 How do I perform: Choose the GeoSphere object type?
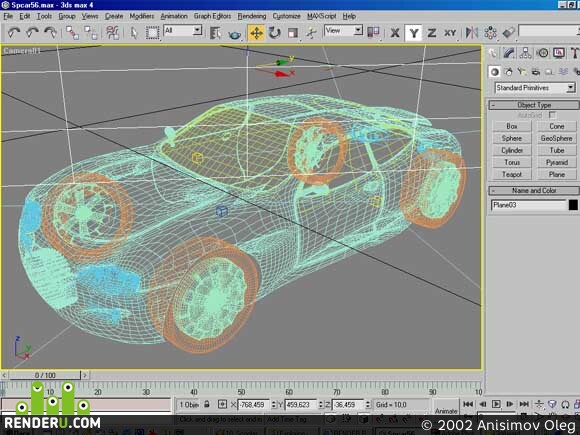click(556, 138)
